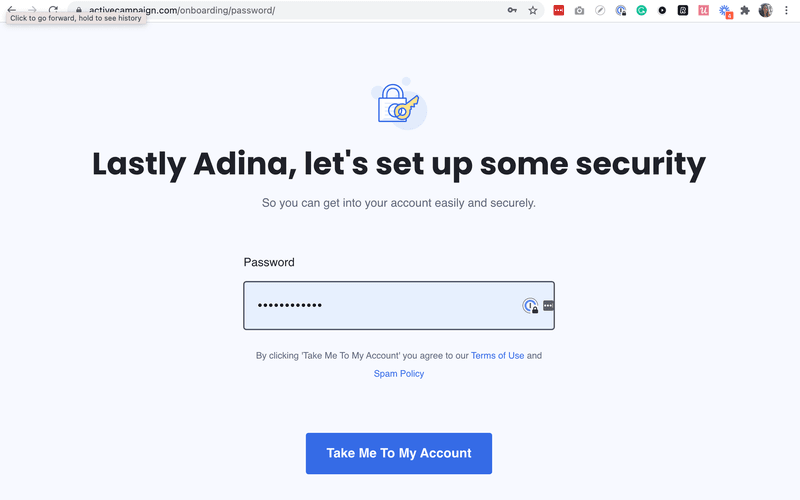This screenshot has width=800, height=500.
Task: Reload the page
Action: tap(53, 10)
